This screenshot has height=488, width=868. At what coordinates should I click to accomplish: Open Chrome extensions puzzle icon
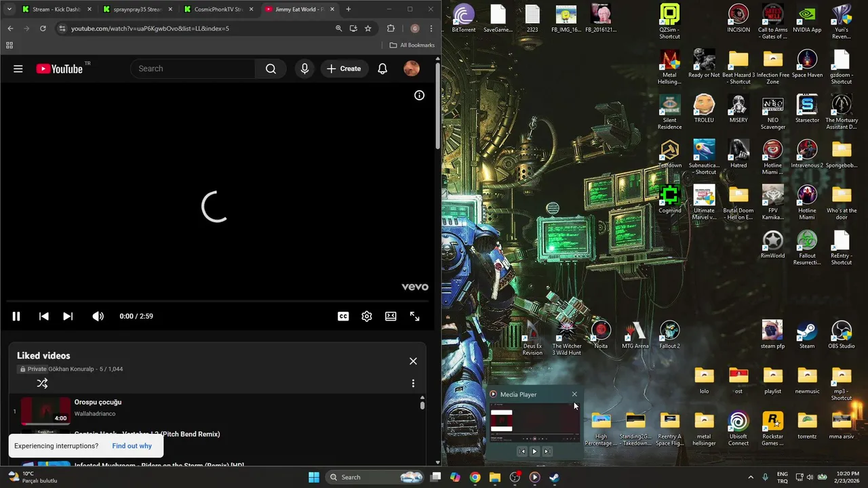tap(391, 28)
